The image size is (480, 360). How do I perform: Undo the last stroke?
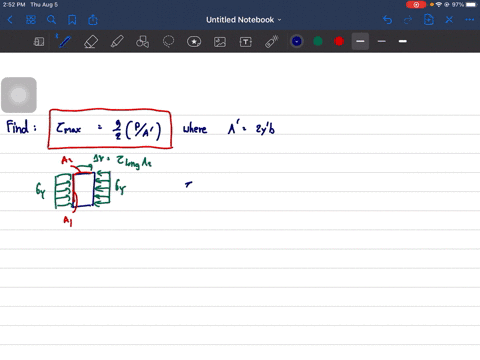click(387, 20)
